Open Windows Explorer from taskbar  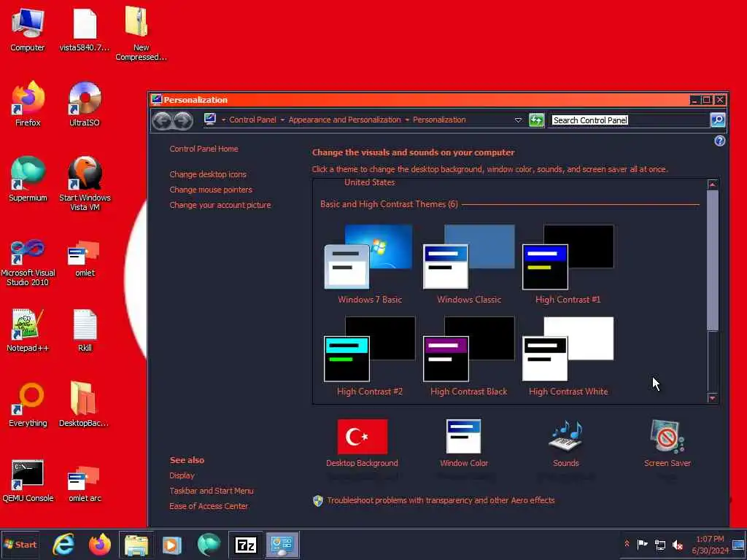[x=136, y=545]
